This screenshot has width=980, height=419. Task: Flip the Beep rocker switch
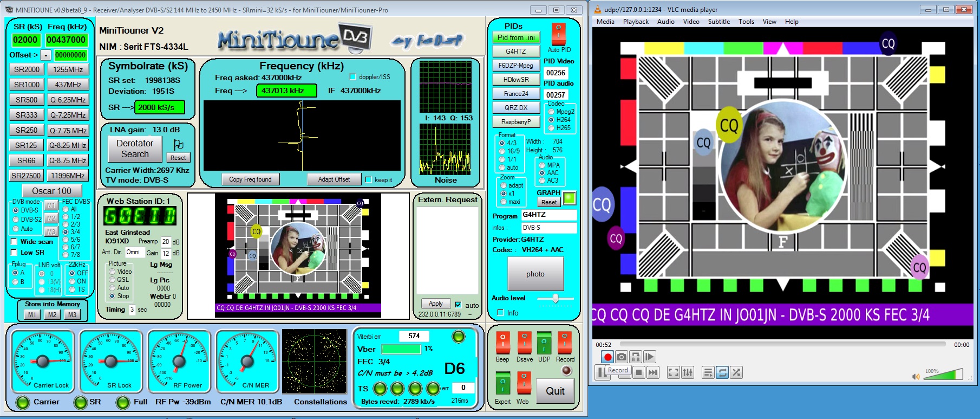pos(502,343)
